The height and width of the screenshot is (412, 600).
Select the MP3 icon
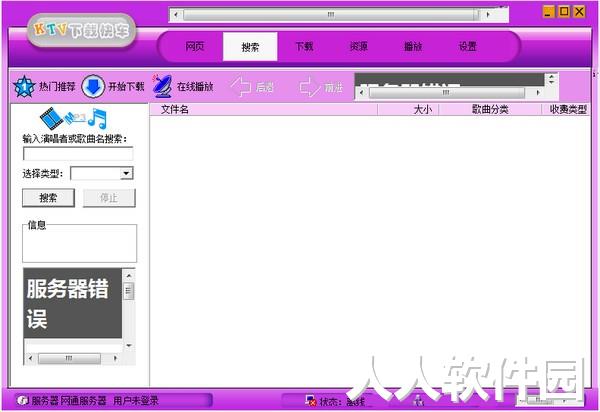tap(75, 117)
